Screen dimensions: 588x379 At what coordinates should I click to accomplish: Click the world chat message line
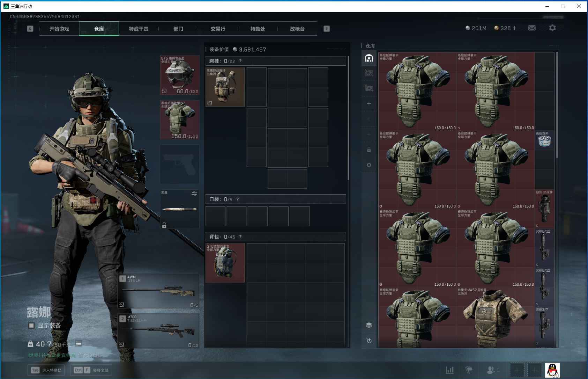pyautogui.click(x=65, y=355)
